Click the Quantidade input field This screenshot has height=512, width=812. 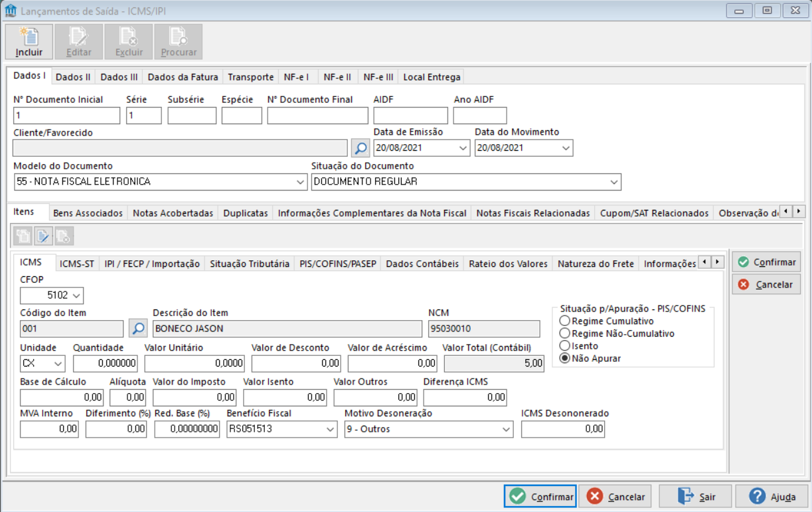coord(106,363)
